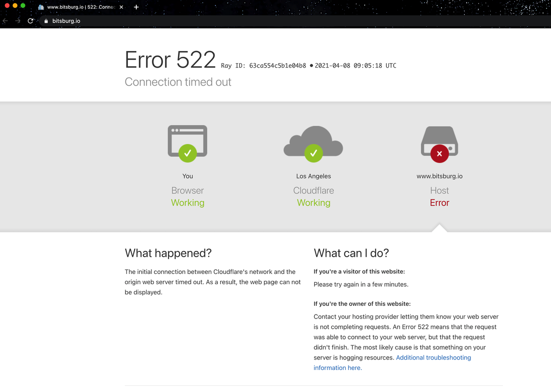The image size is (551, 392).
Task: Click the browser forward arrow
Action: [x=18, y=21]
